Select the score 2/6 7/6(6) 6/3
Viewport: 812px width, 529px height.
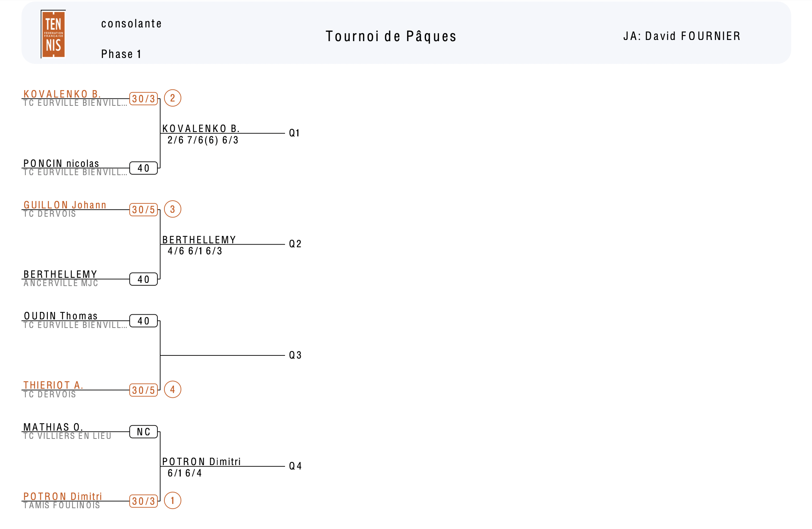pyautogui.click(x=203, y=140)
